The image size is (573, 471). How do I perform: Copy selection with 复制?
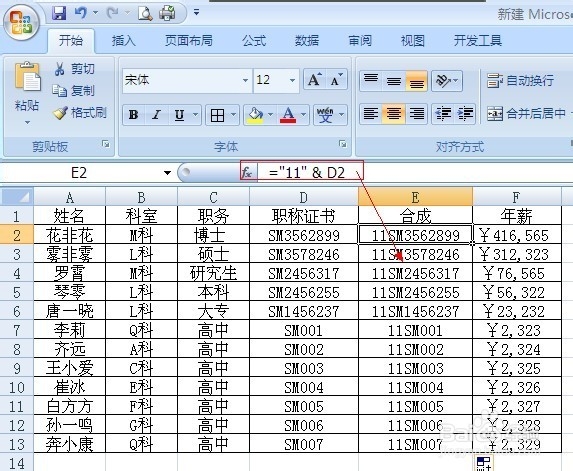[x=74, y=90]
